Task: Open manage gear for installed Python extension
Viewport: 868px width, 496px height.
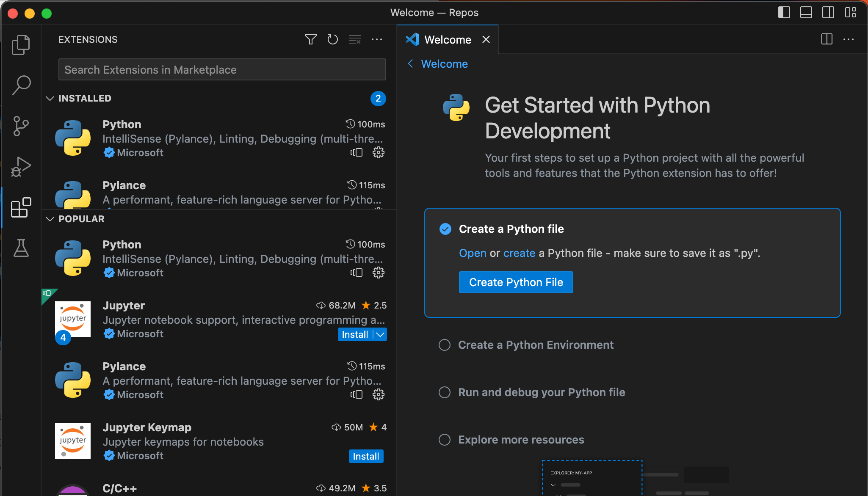Action: [x=378, y=152]
